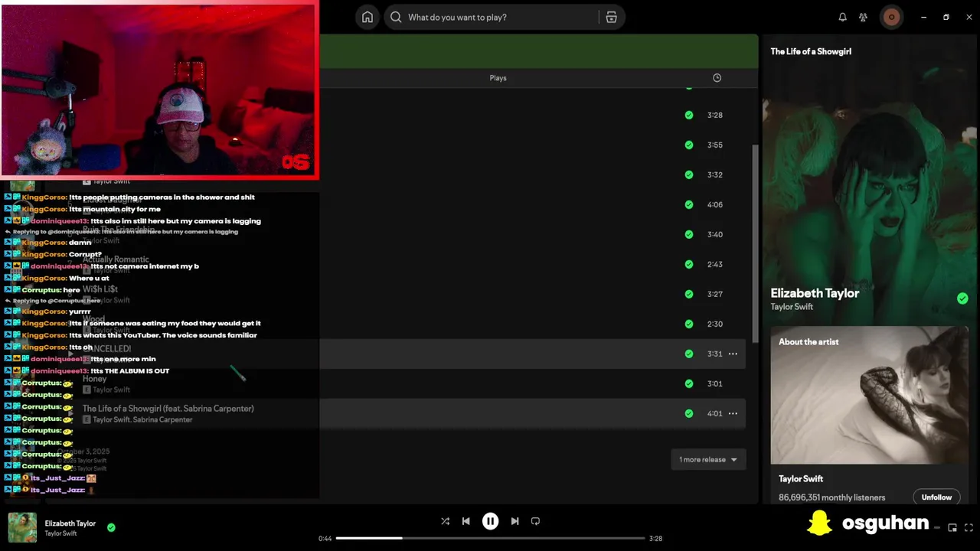Toggle the saved check for the 2:43 track

pos(689,264)
